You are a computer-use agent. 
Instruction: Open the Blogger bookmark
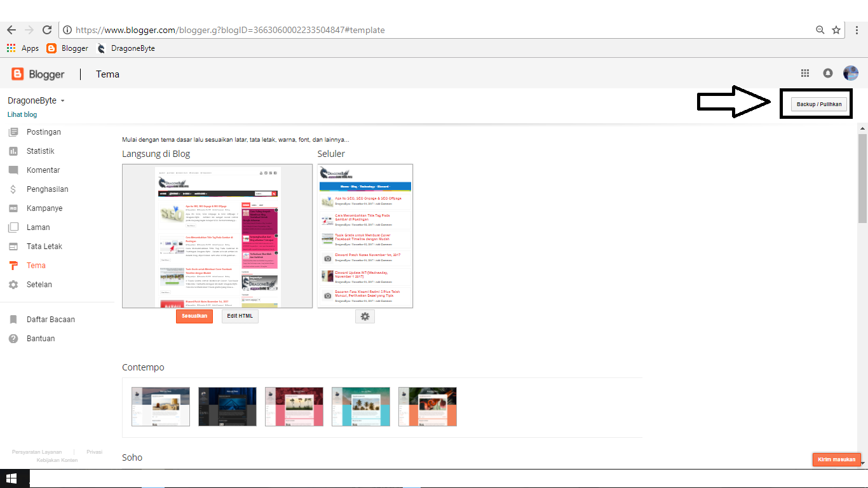pyautogui.click(x=67, y=48)
